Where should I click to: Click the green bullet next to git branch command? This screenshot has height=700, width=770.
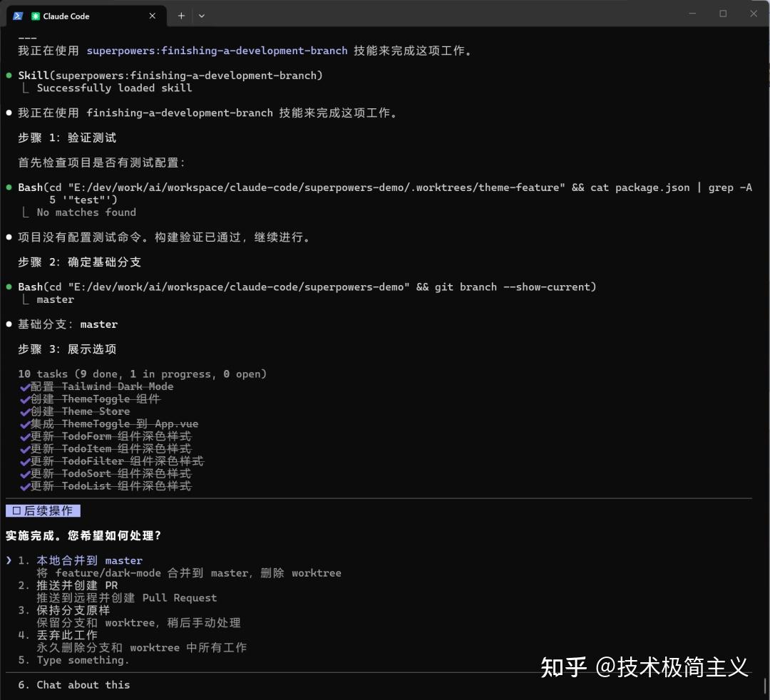9,287
